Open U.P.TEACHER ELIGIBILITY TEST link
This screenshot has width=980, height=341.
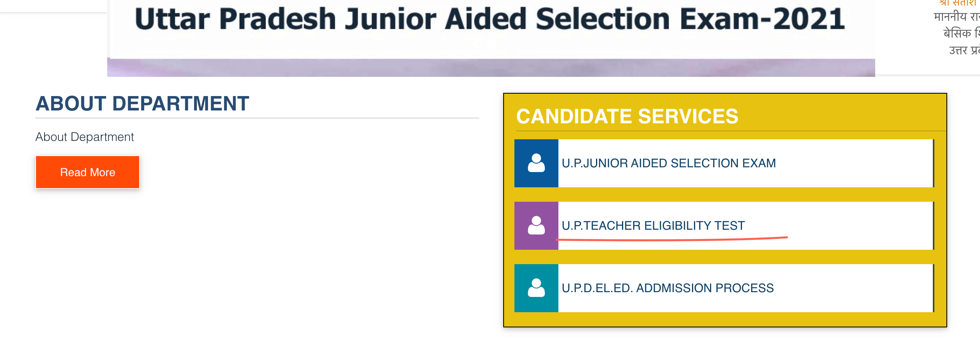point(653,226)
